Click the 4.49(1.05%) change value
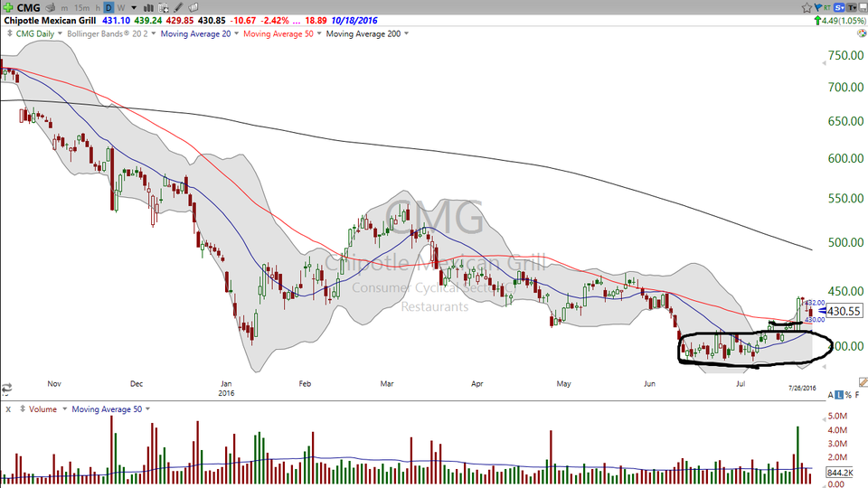This screenshot has width=868, height=488. click(840, 21)
